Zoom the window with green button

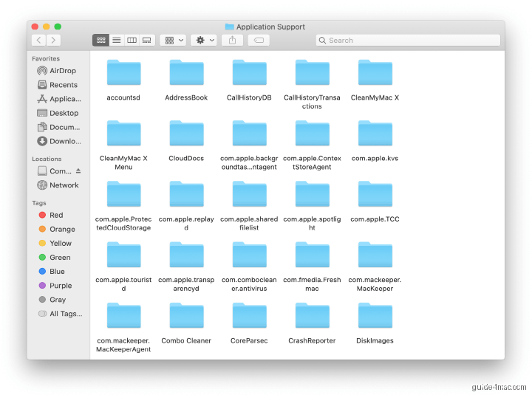click(x=58, y=27)
